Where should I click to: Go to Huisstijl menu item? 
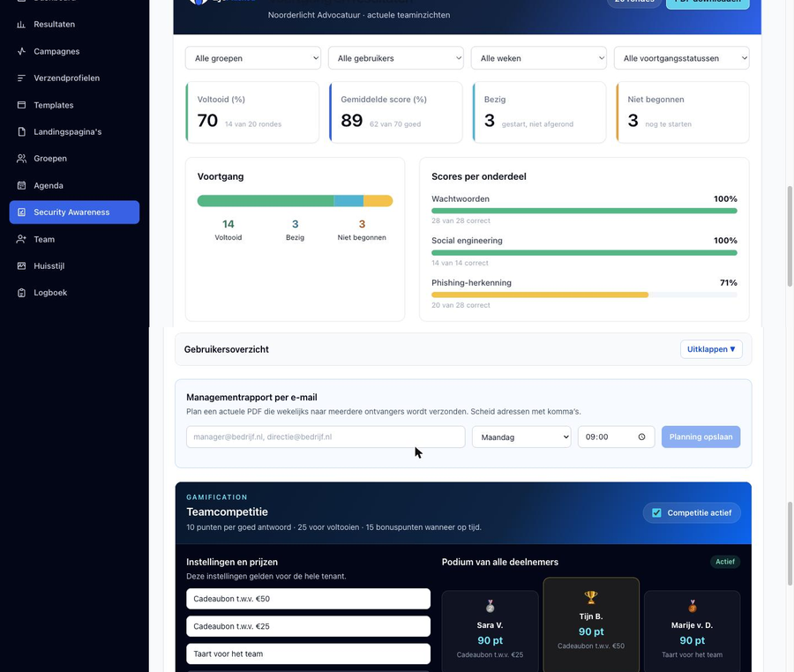coord(74,265)
